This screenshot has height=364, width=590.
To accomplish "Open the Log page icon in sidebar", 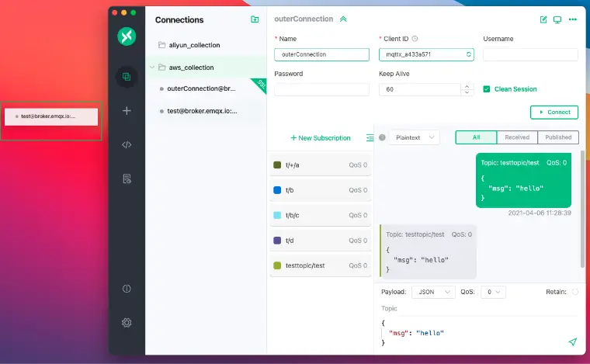I will coord(127,179).
